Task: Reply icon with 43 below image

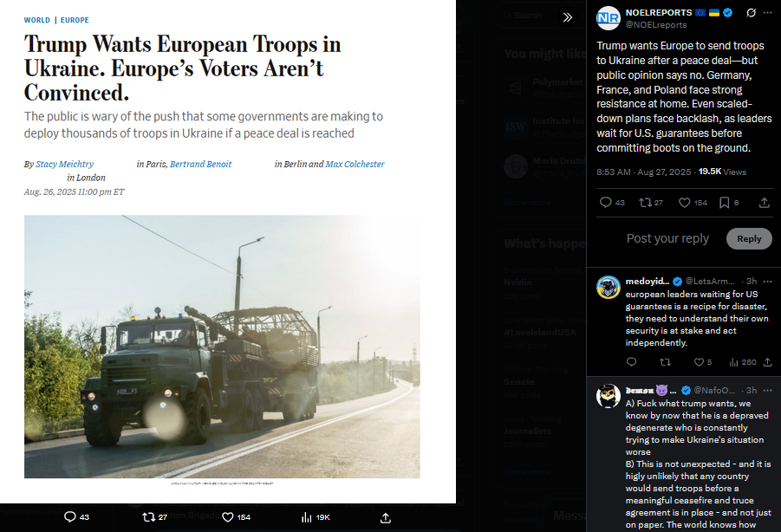Action: pyautogui.click(x=70, y=516)
